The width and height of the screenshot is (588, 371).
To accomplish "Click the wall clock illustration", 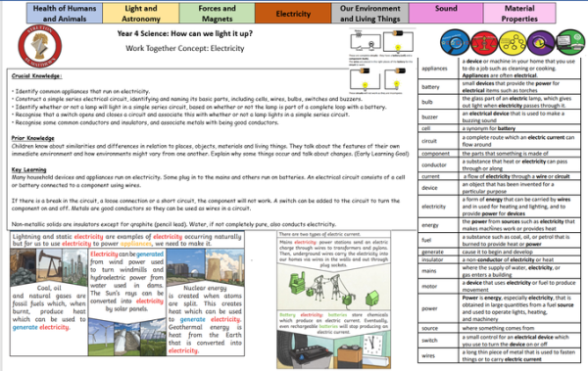I will 373,345.
